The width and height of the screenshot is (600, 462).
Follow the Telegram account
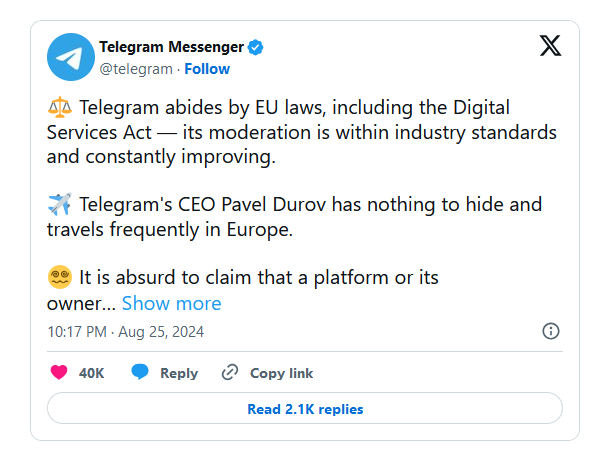pos(206,69)
